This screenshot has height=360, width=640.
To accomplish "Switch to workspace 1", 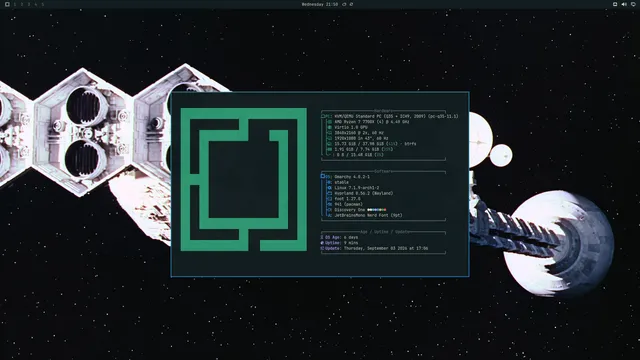I will (x=15, y=4).
